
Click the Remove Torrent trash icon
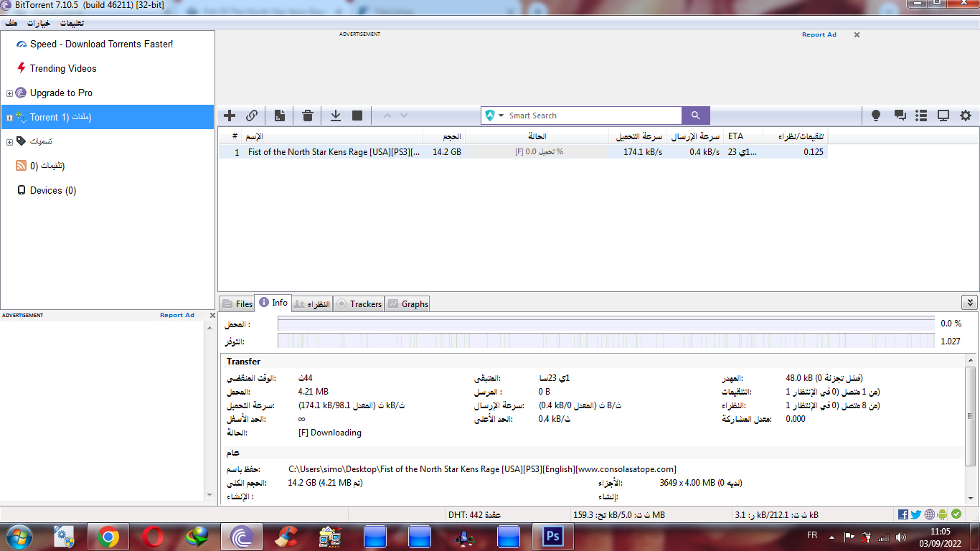[308, 116]
